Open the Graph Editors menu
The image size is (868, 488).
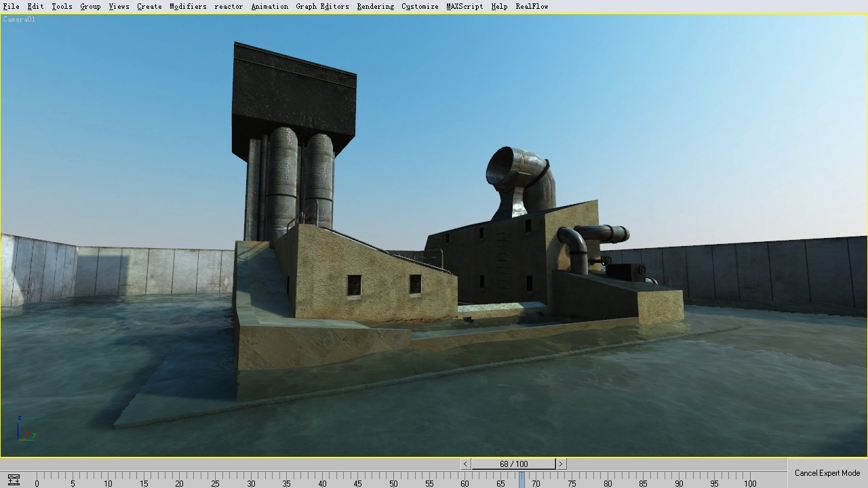click(x=322, y=6)
